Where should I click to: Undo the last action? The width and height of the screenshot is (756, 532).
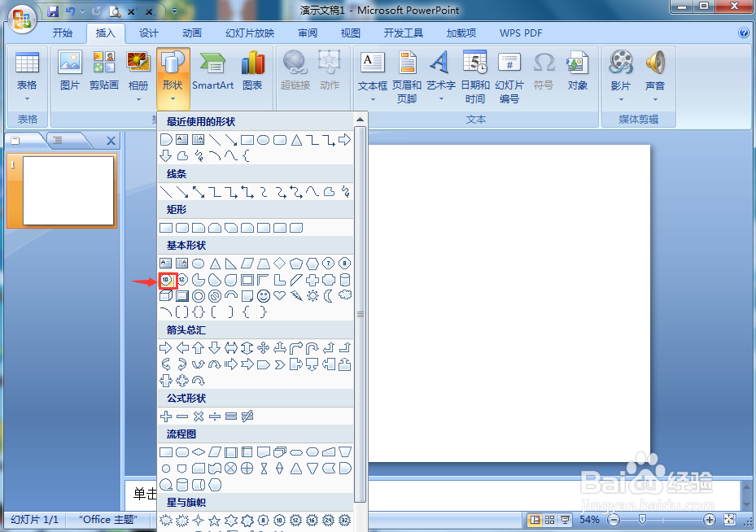tap(71, 11)
